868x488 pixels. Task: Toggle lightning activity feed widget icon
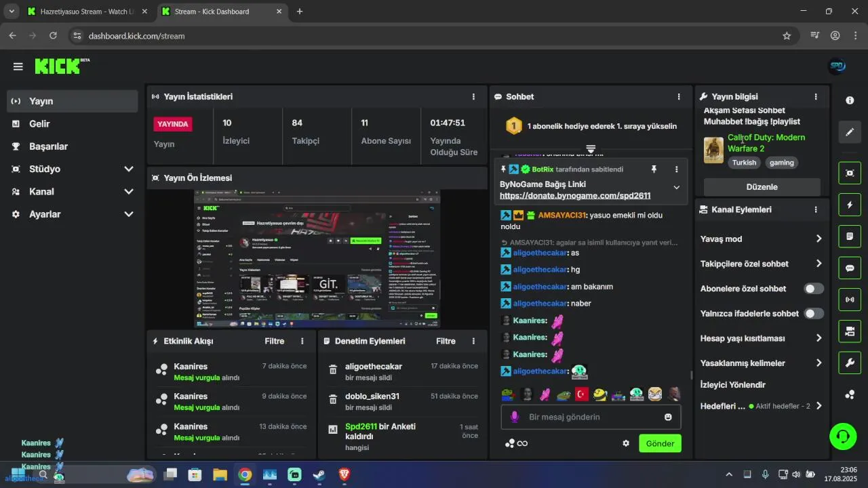click(x=850, y=205)
